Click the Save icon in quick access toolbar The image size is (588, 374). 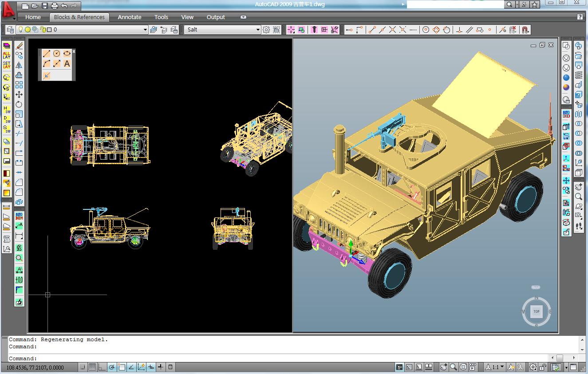pos(45,6)
